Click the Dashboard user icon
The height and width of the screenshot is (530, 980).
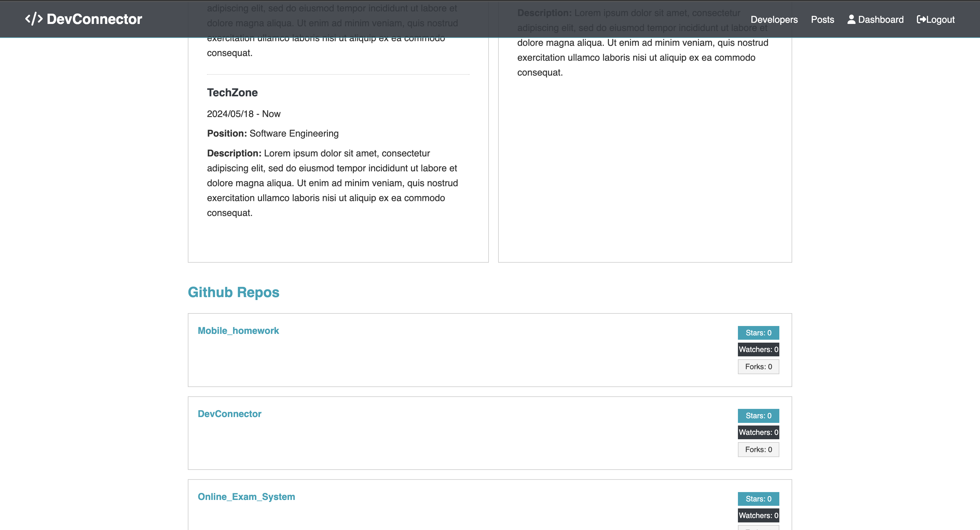click(851, 20)
